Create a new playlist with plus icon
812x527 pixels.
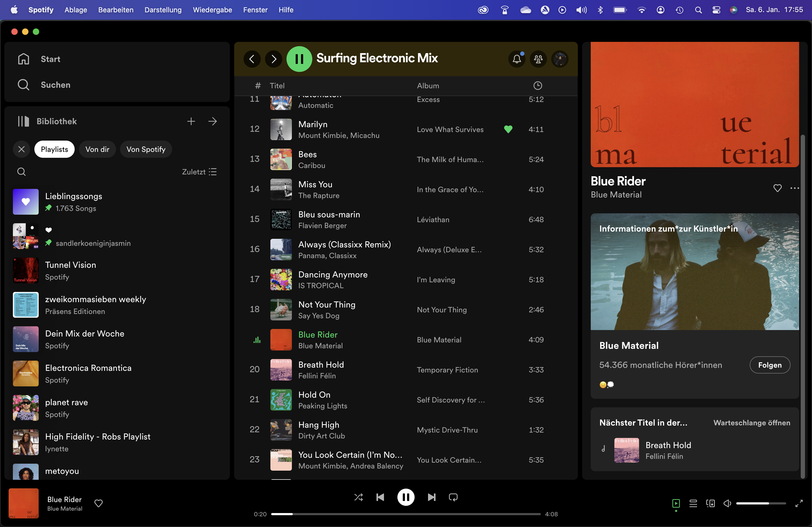[x=191, y=121]
